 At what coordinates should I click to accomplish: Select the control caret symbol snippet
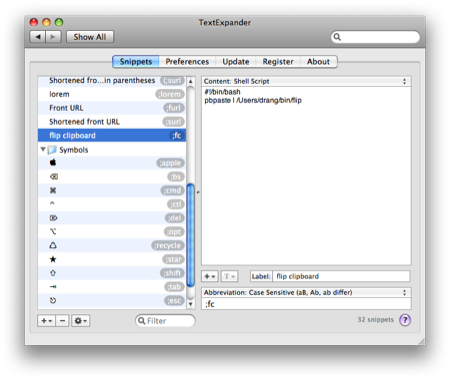pyautogui.click(x=112, y=204)
